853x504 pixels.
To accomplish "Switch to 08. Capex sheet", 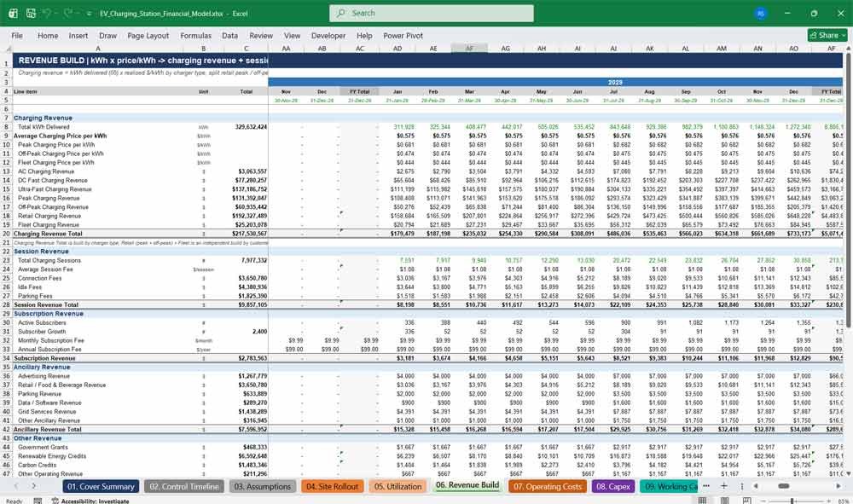I will point(613,487).
